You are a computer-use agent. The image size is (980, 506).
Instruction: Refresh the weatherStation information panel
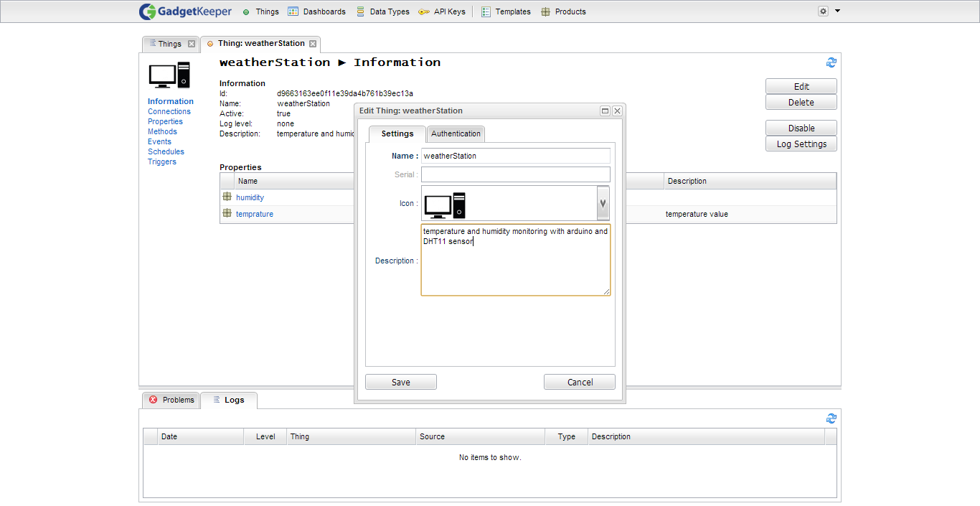[x=831, y=62]
